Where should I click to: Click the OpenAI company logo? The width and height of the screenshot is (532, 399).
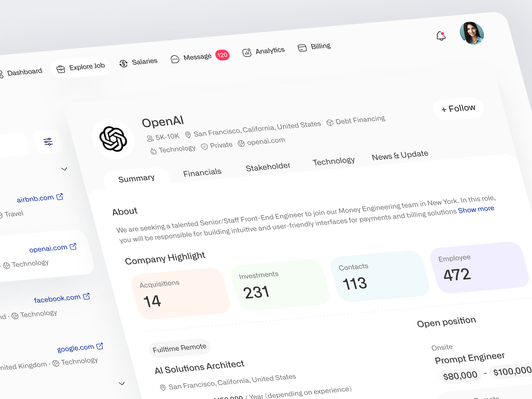(x=113, y=139)
